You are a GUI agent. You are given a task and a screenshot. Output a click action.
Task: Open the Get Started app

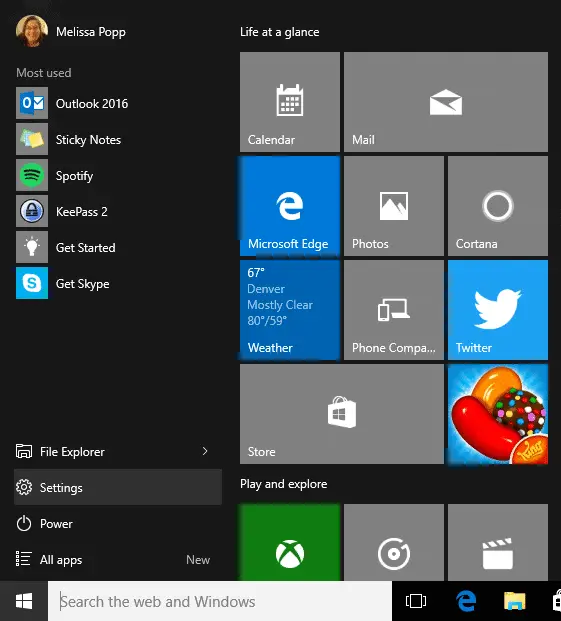tap(118, 248)
